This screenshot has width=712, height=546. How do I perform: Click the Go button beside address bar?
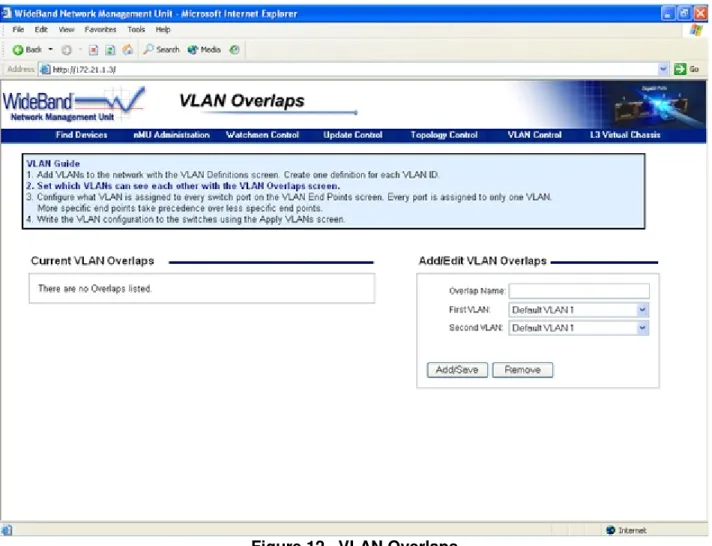pyautogui.click(x=687, y=69)
